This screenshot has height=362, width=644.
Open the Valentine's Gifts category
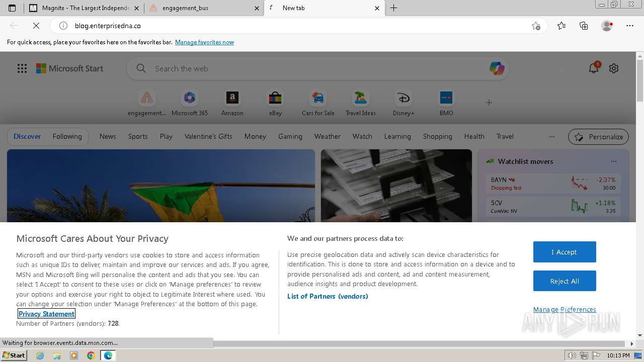coord(208,136)
